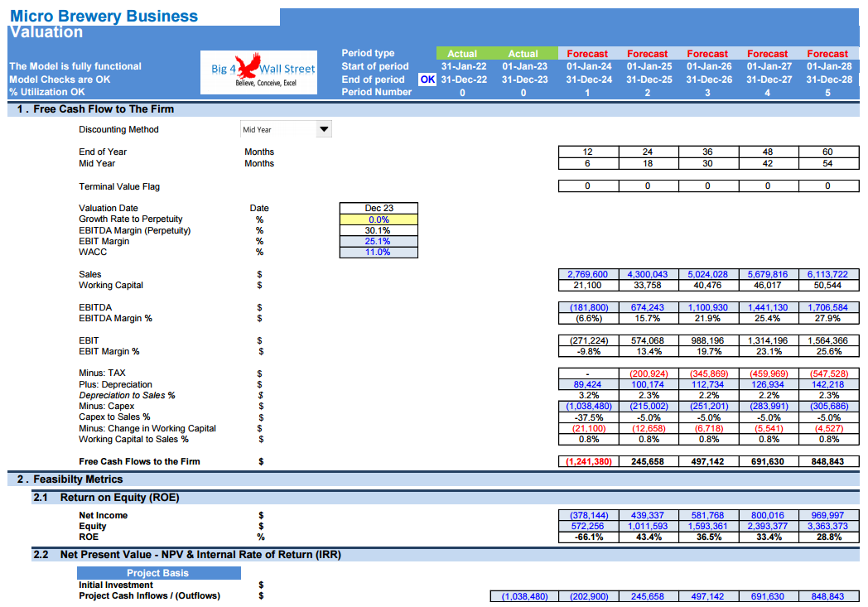Click End of Year months cell 12

(x=588, y=152)
